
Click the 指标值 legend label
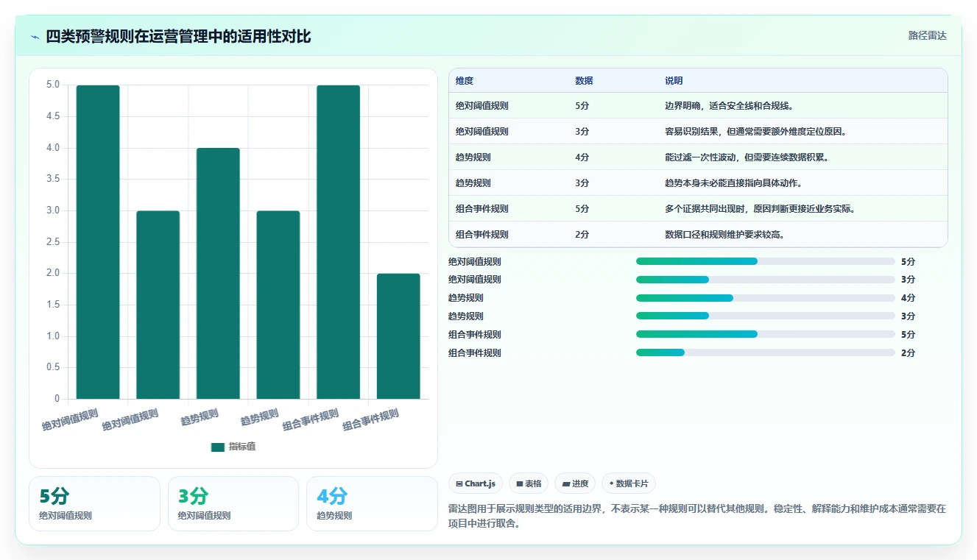(x=242, y=447)
